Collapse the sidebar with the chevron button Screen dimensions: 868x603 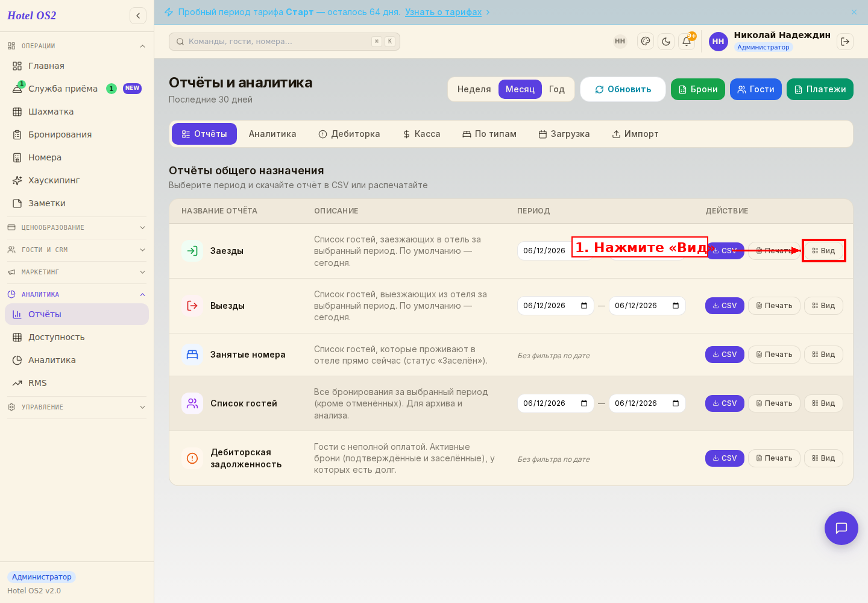tap(138, 16)
